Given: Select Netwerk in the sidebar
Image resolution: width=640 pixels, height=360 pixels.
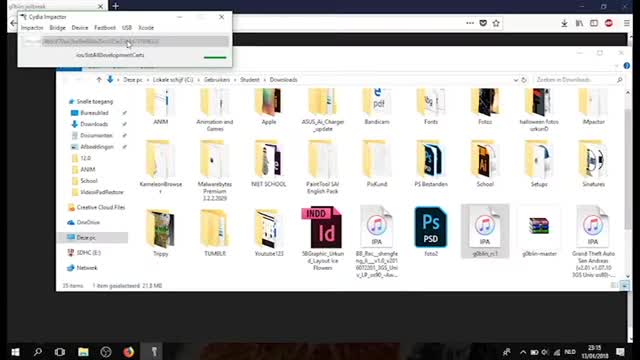Looking at the screenshot, I should pos(87,268).
